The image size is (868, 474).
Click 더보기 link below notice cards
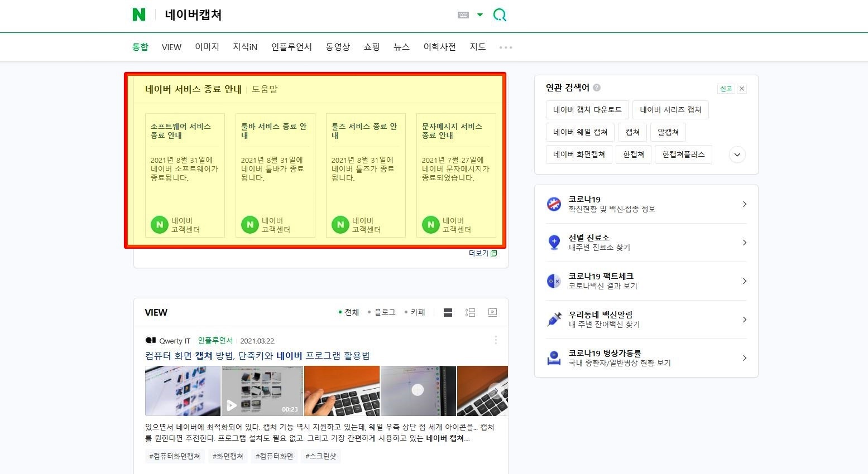pyautogui.click(x=483, y=253)
